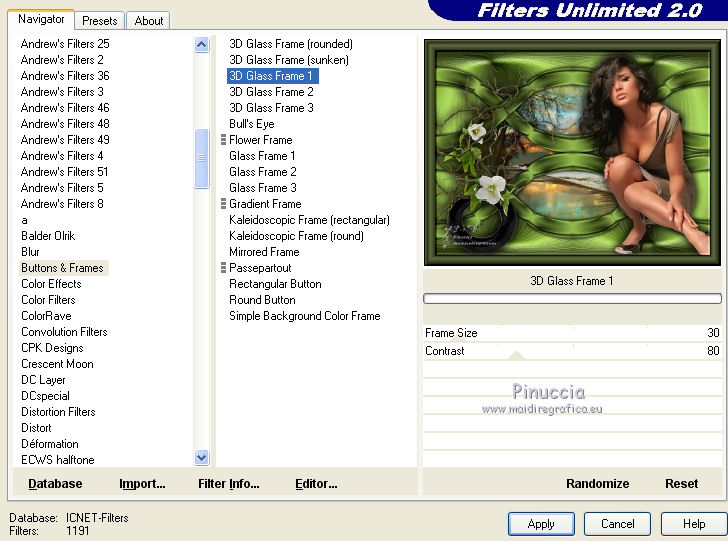The height and width of the screenshot is (541, 728).
Task: Select the Color Filters category
Action: point(48,300)
